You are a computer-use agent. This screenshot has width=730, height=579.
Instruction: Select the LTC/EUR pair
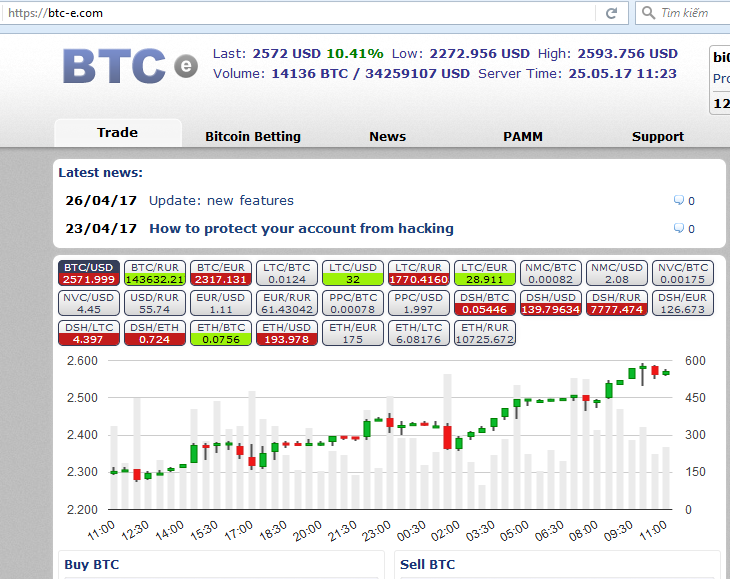[485, 273]
